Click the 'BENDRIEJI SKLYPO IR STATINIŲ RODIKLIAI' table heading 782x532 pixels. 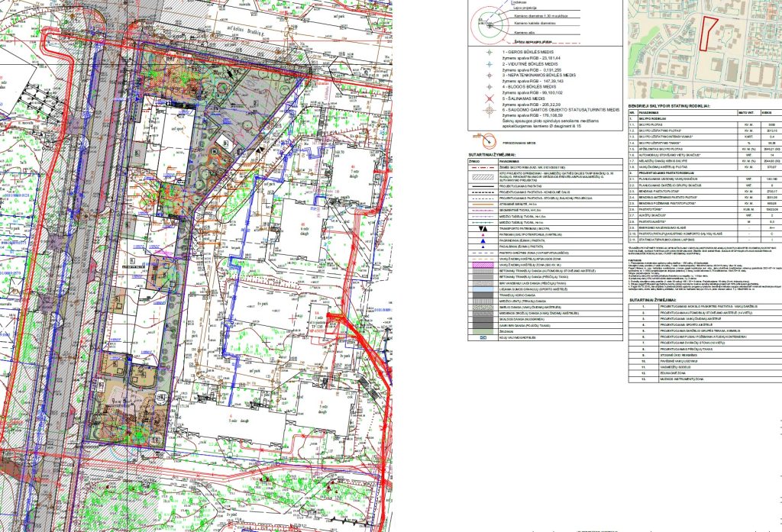669,107
